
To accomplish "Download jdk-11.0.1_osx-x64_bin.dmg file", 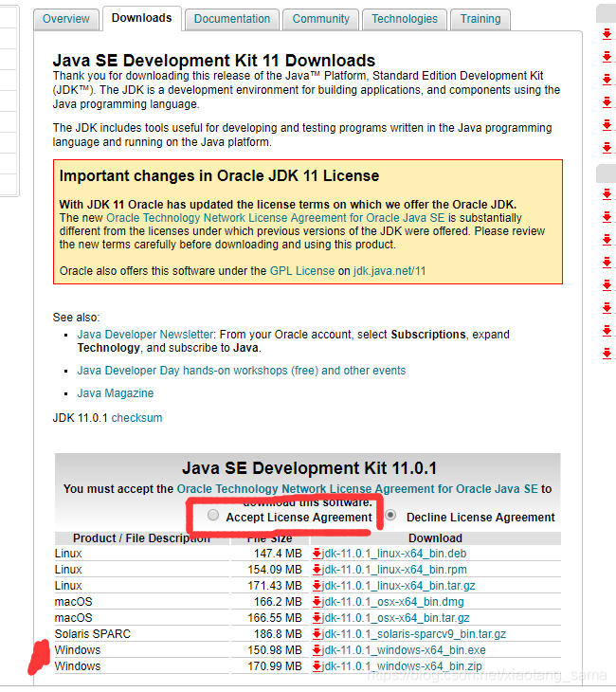I will point(392,602).
